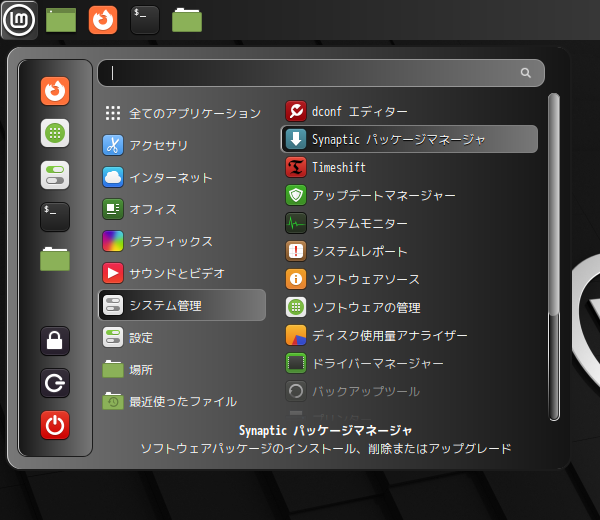Viewport: 600px width, 520px height.
Task: Select the システム管理 category
Action: pyautogui.click(x=182, y=305)
